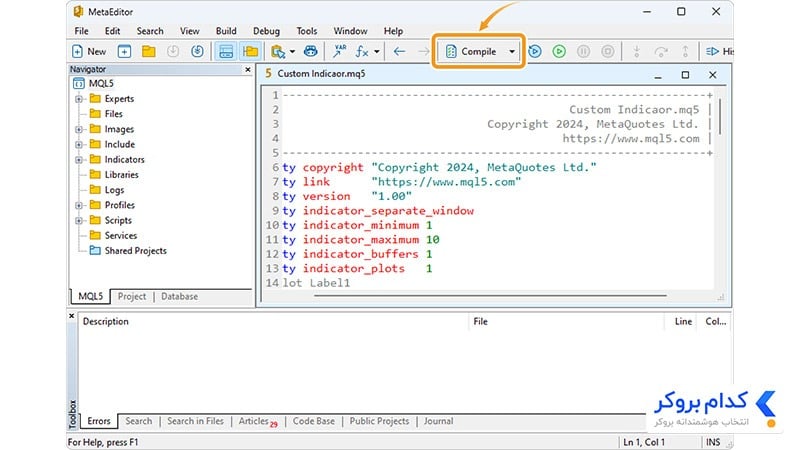This screenshot has width=800, height=450.
Task: Toggle the Toolbox panel icon
Action: pos(226,52)
